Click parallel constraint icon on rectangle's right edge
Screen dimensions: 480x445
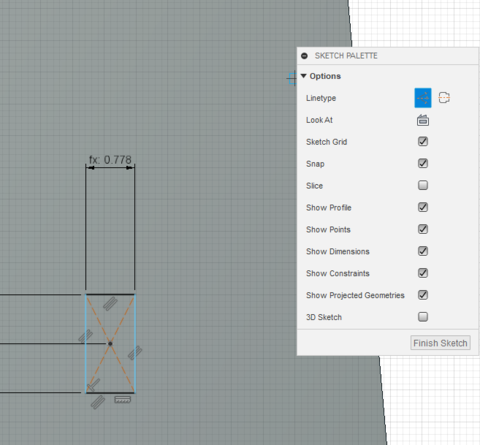(x=135, y=353)
